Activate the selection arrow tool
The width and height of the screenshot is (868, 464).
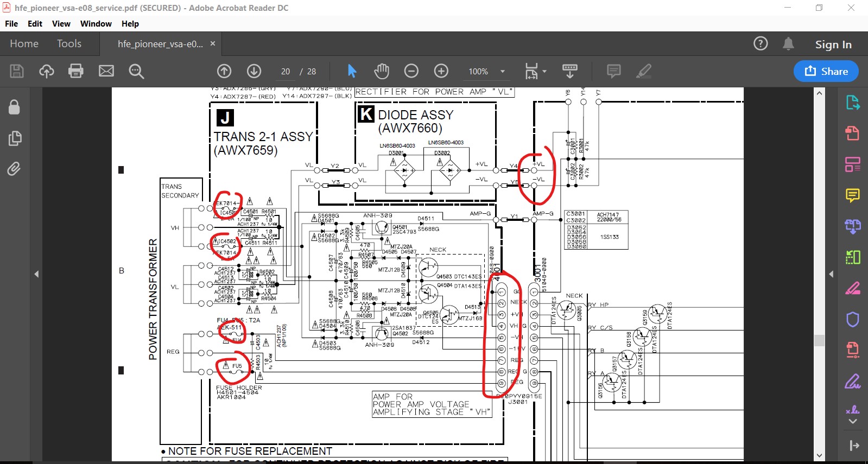(352, 71)
